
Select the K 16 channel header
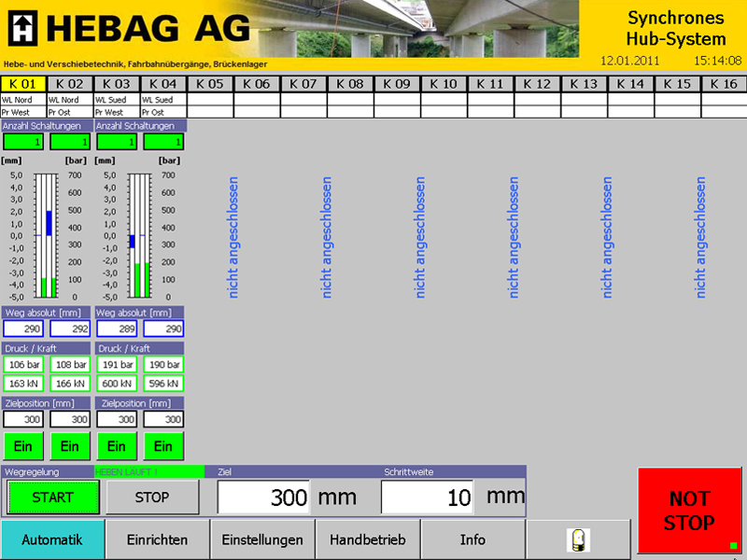[x=725, y=84]
